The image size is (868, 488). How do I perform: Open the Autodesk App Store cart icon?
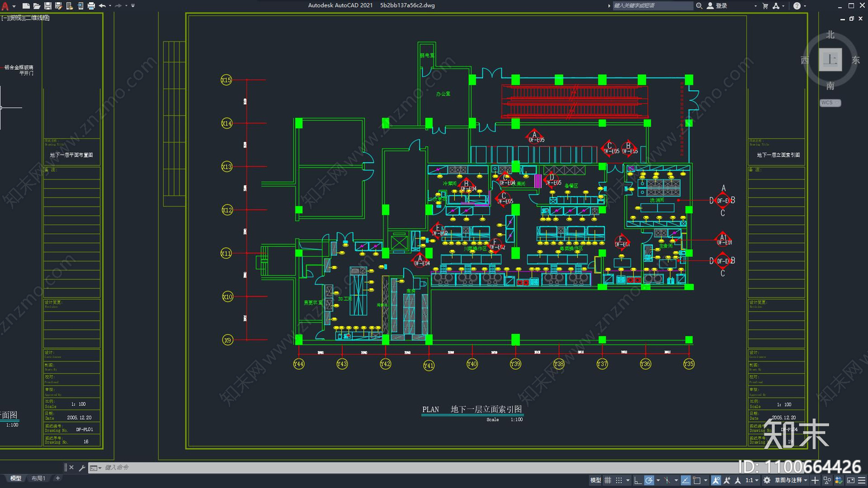pyautogui.click(x=765, y=6)
